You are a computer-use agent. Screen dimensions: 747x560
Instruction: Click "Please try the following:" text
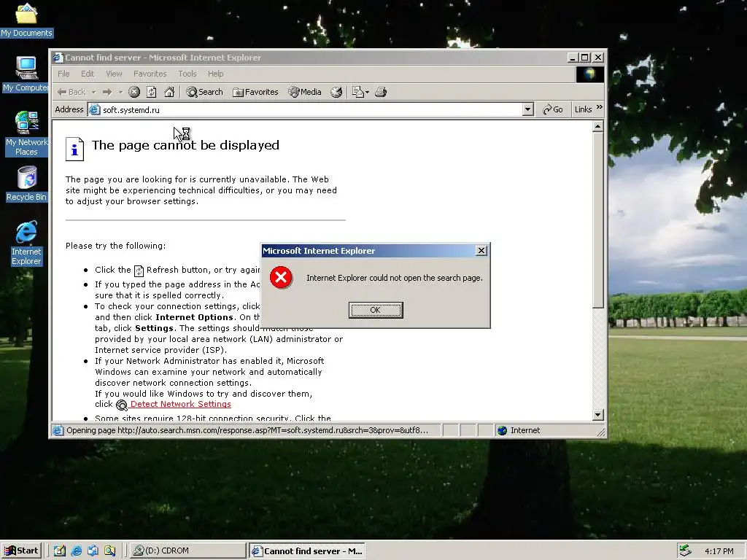point(116,246)
